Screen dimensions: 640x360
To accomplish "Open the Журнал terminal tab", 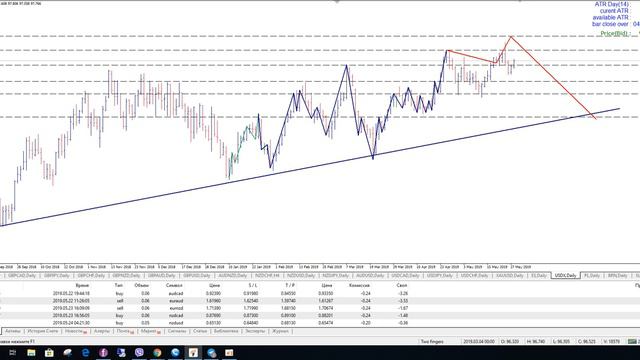I will pyautogui.click(x=280, y=331).
